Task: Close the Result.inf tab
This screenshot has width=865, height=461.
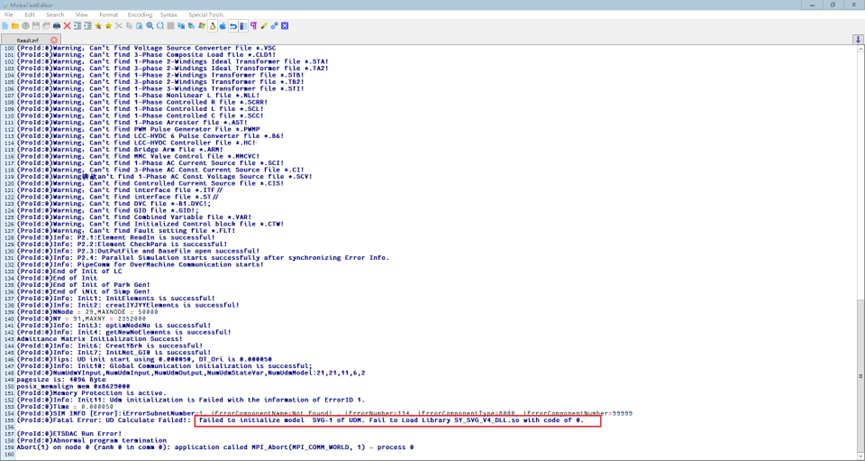Action: [54, 40]
